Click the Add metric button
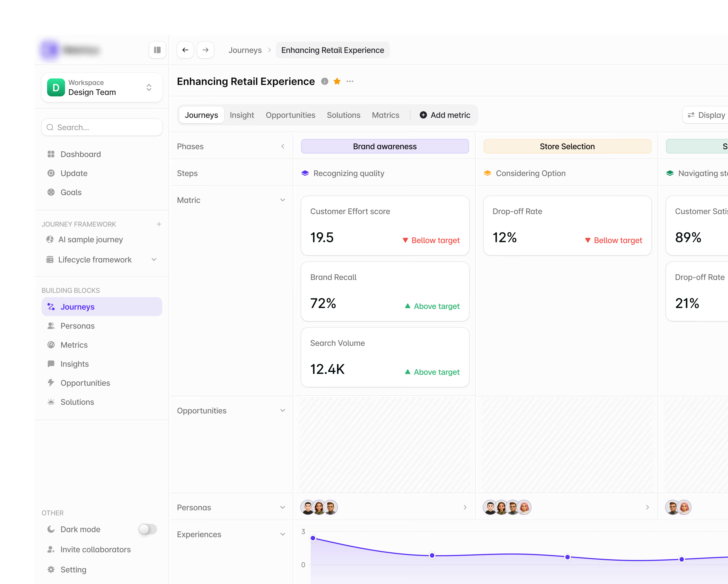The height and width of the screenshot is (584, 728). click(x=445, y=115)
